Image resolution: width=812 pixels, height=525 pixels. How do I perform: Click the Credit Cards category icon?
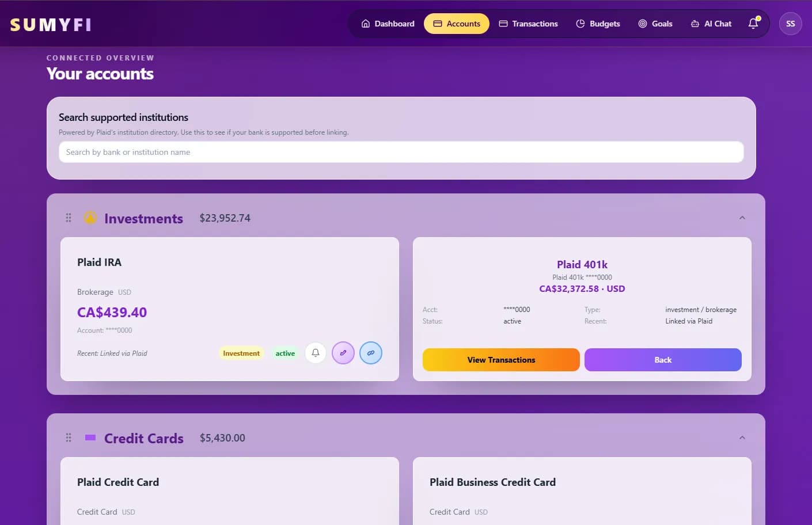(x=90, y=438)
